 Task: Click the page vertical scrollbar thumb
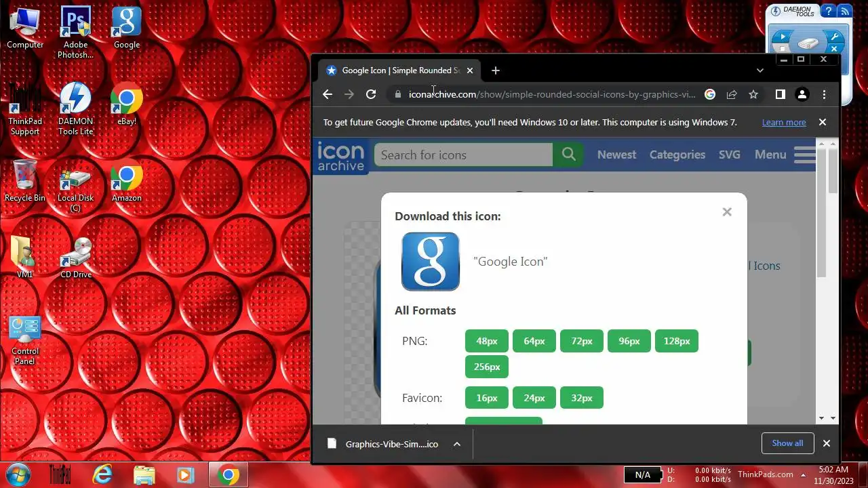[x=832, y=170]
